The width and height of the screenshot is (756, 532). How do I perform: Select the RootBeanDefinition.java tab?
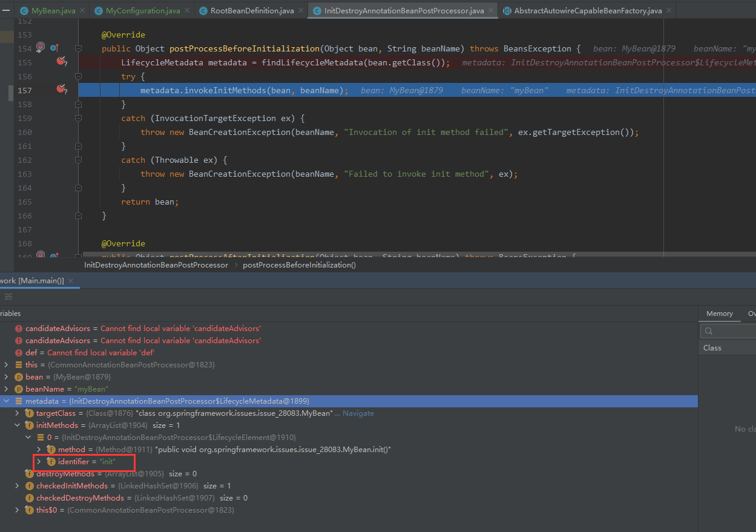click(252, 11)
